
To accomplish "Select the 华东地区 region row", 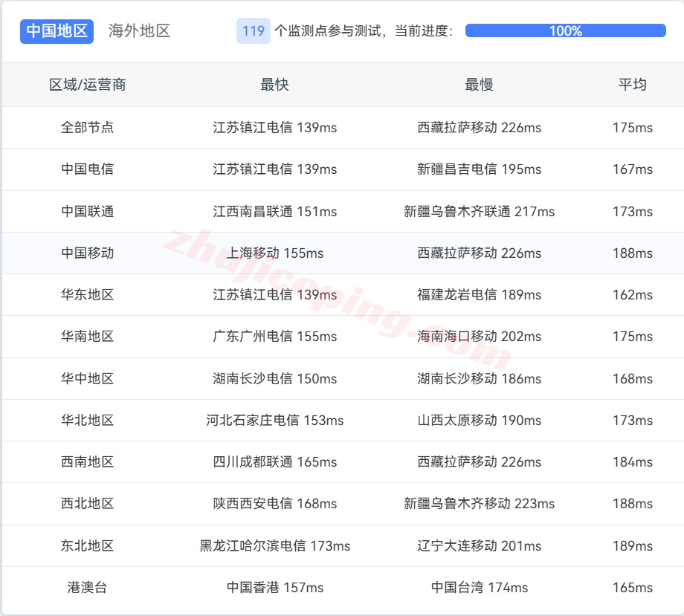I will click(88, 295).
